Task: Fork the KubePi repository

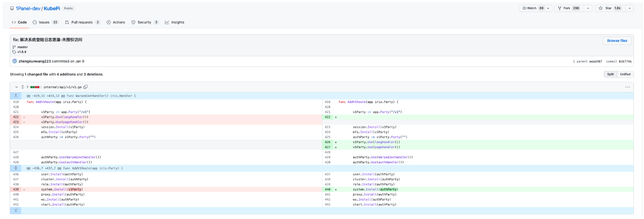Action: pyautogui.click(x=568, y=8)
